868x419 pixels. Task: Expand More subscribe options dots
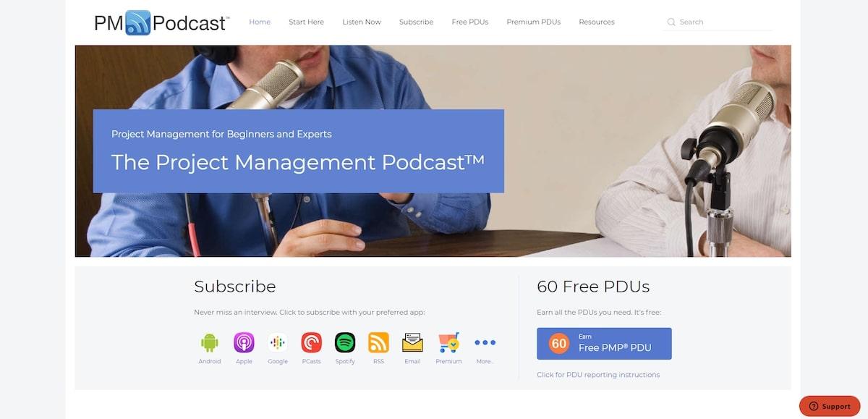pos(485,342)
